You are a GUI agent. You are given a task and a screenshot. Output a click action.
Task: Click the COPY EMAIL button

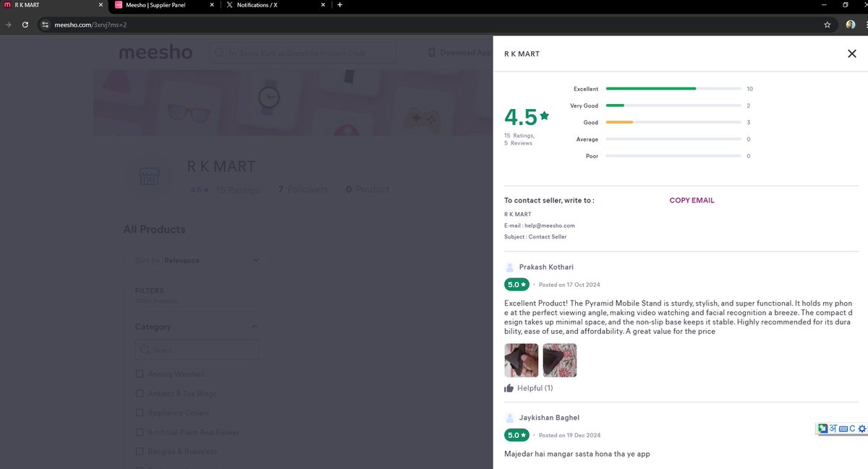pos(692,200)
